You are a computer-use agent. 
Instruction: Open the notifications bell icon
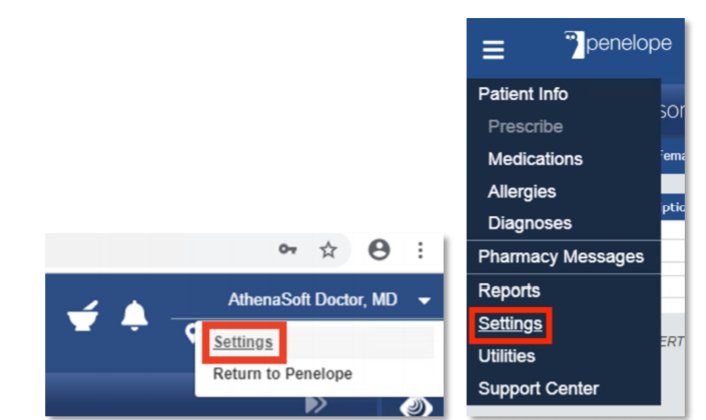tap(134, 316)
